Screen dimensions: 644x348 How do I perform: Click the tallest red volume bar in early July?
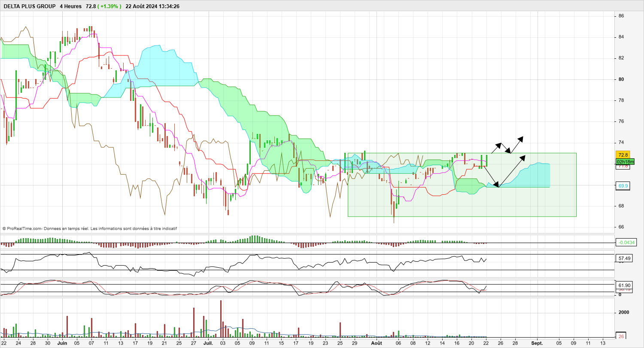click(221, 319)
